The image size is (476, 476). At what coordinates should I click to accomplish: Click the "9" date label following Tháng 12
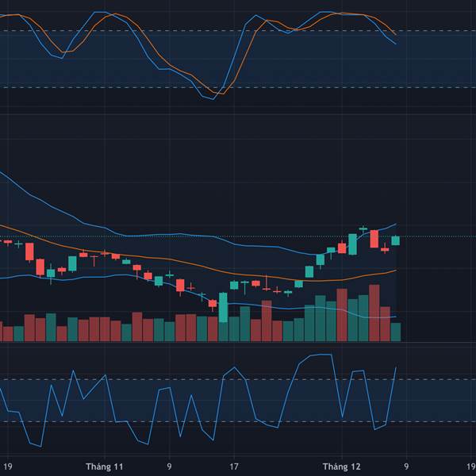[x=406, y=466]
